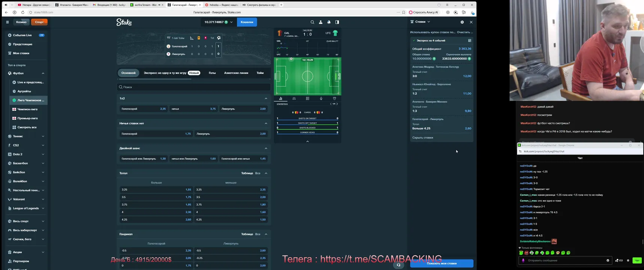Screen dimensions: 644x270
Task: Switch Тотал view to Все
Action: pyautogui.click(x=258, y=173)
